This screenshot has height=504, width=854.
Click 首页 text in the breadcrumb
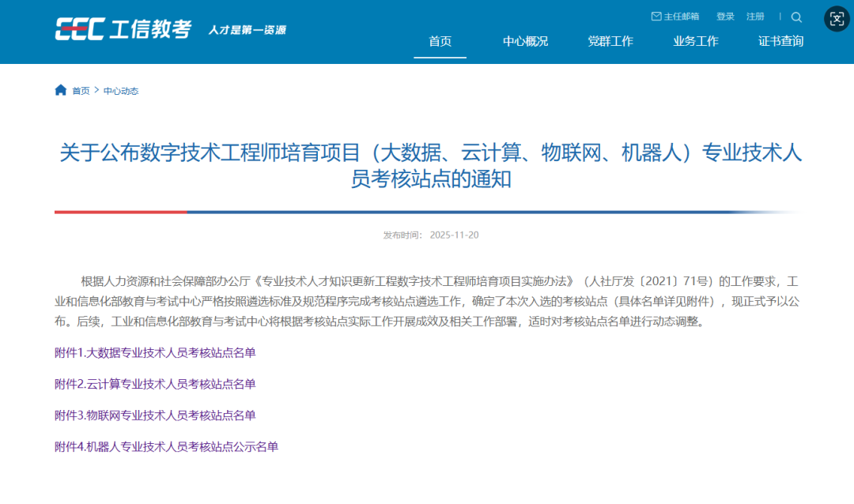pos(81,91)
